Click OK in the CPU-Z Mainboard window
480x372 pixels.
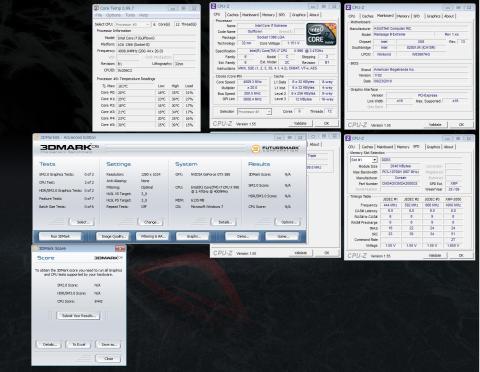461,125
